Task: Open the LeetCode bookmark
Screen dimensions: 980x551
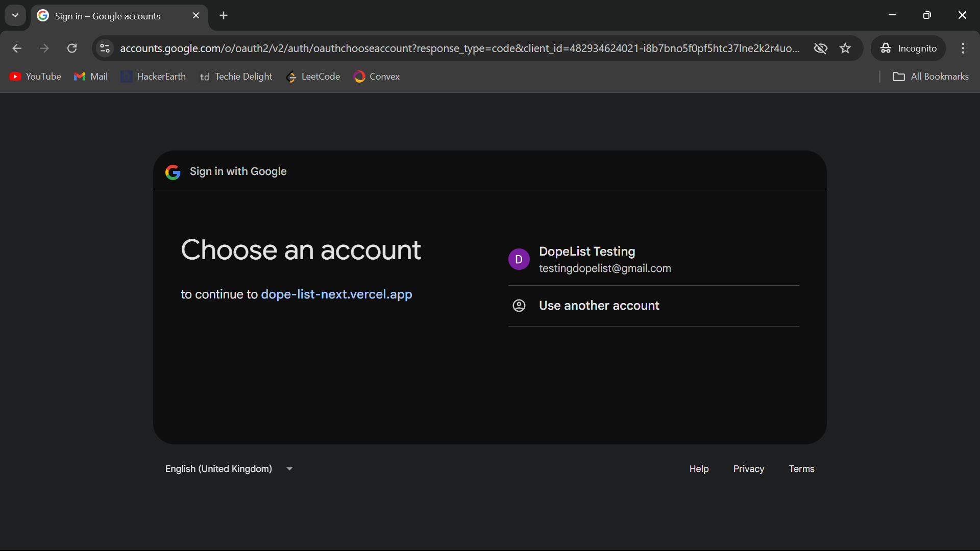Action: tap(313, 77)
